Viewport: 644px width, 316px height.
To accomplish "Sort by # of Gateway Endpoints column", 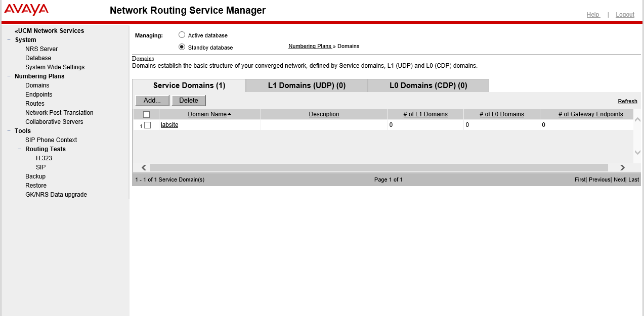I will (591, 114).
